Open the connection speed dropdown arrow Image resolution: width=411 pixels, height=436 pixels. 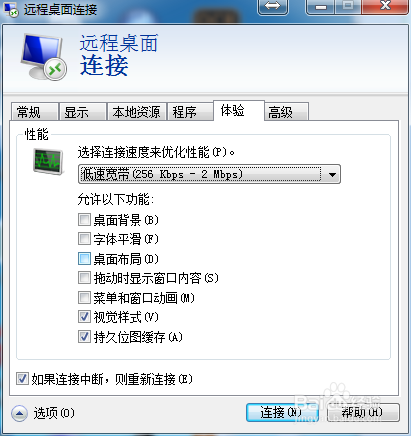click(x=332, y=174)
